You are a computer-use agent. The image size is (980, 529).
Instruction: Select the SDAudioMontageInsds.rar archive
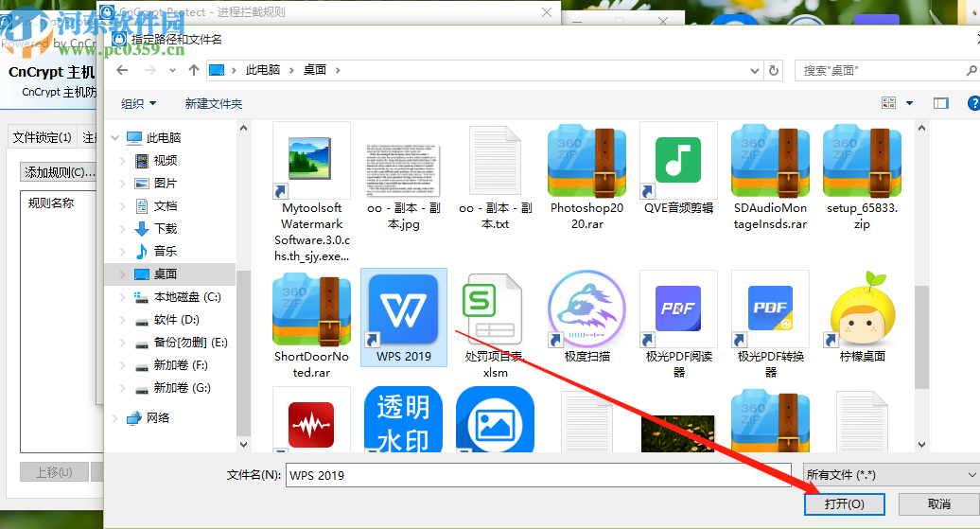coord(770,177)
